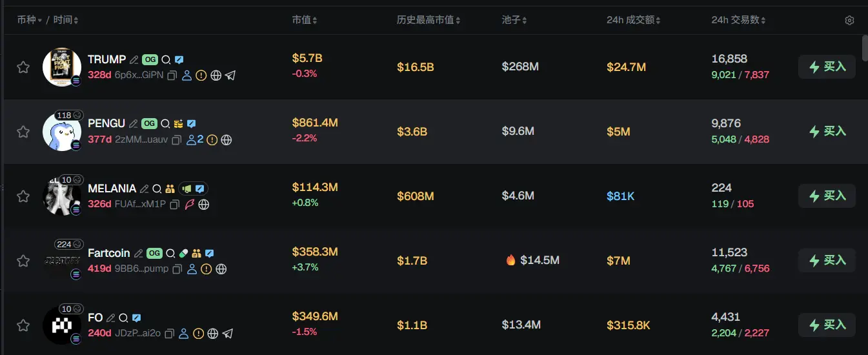868x355 pixels.
Task: Search FO with the magnifier icon
Action: pos(123,318)
